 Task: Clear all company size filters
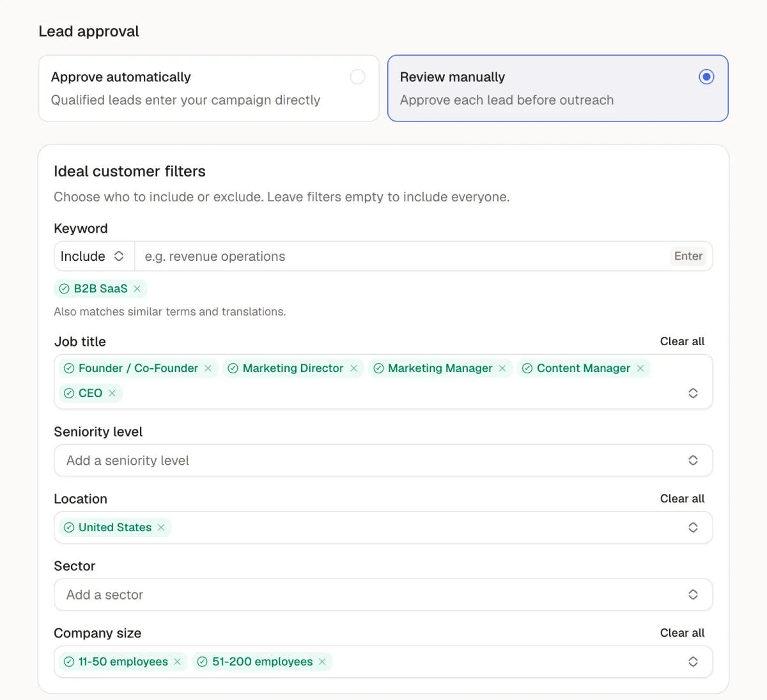point(682,633)
